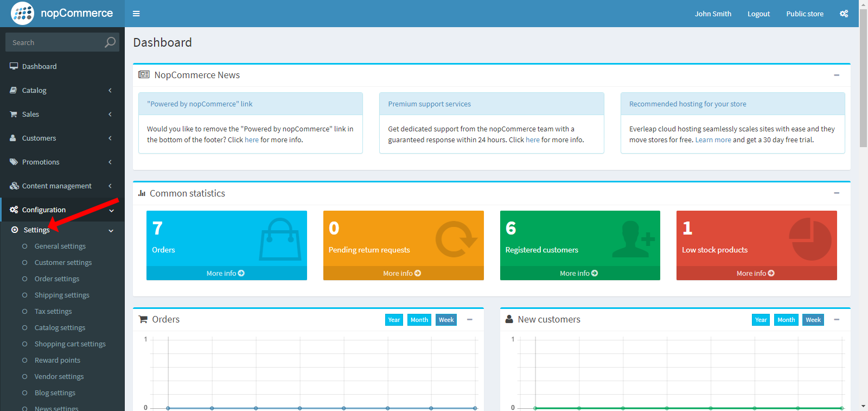Click the Dashboard monitor icon
The height and width of the screenshot is (411, 868).
tap(14, 66)
